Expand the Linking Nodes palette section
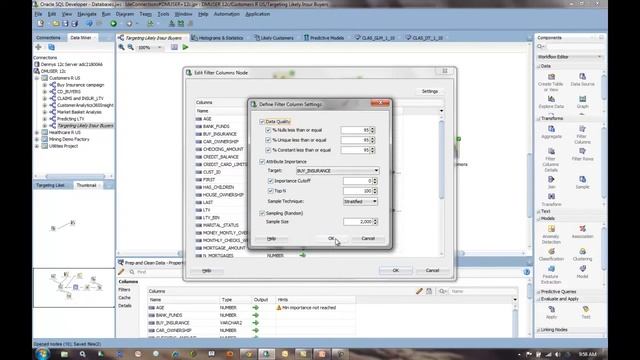This screenshot has height=360, width=640. (538, 330)
